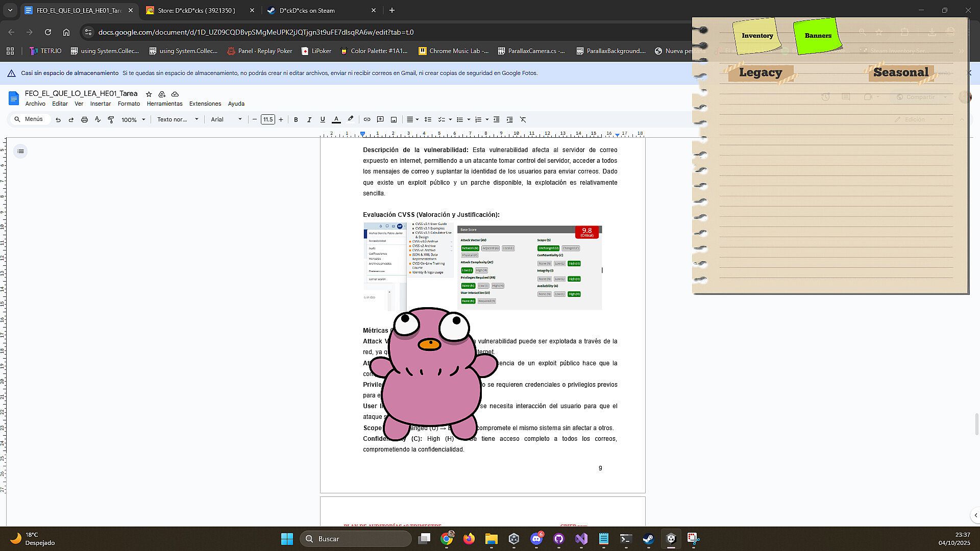Viewport: 980px width, 551px height.
Task: Click the insert link icon
Action: (366, 119)
